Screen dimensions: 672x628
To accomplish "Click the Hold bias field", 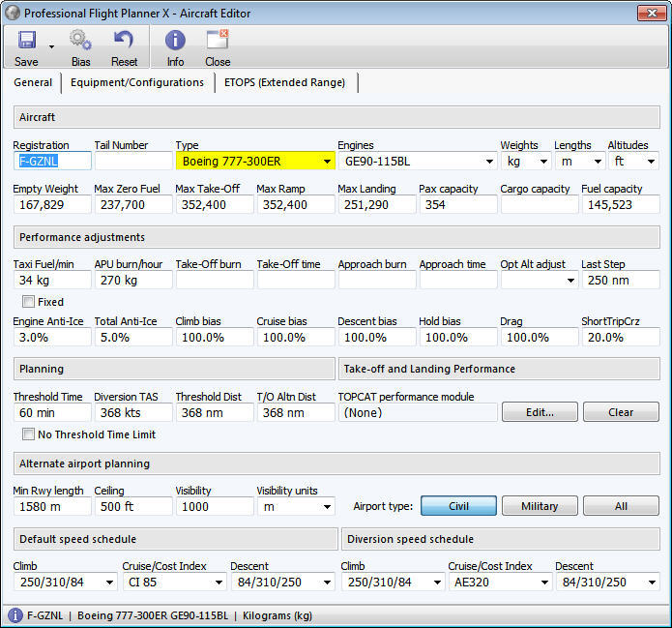I will pos(458,337).
